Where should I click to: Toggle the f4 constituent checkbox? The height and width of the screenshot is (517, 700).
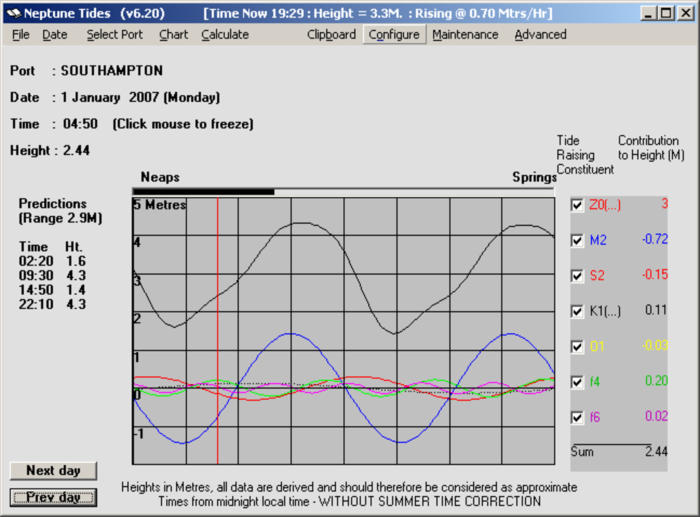tap(576, 382)
